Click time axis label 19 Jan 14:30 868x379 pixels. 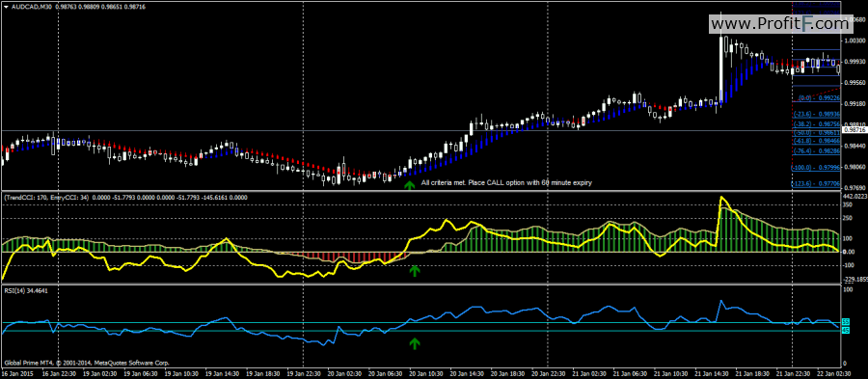pyautogui.click(x=222, y=374)
